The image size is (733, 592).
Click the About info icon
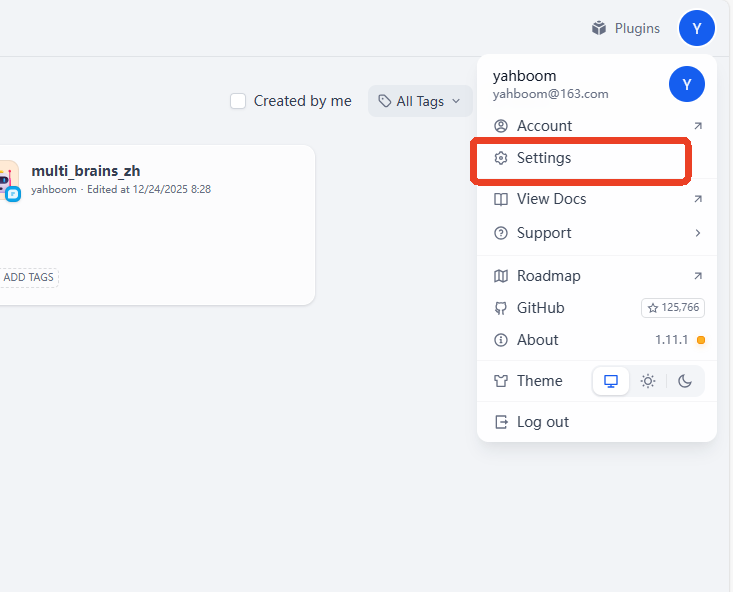(501, 340)
